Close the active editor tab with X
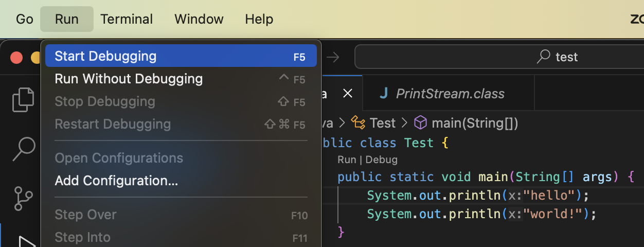 (x=348, y=93)
